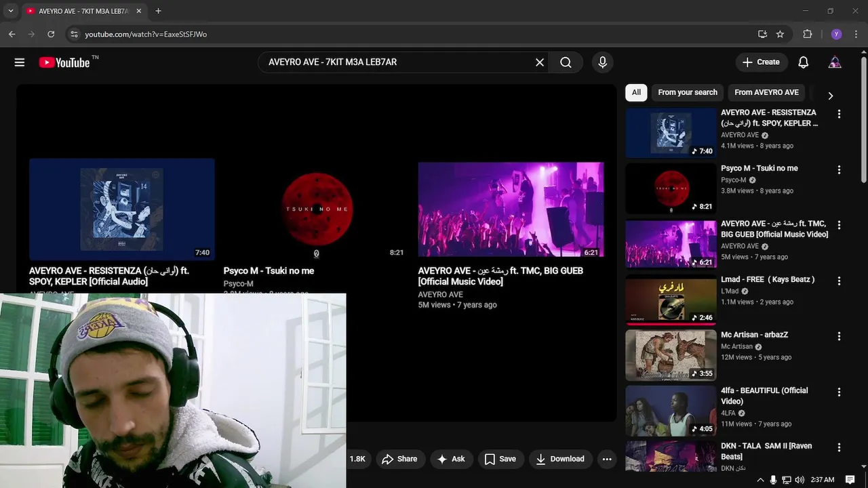Open options for the RESISTENZA sidebar video
This screenshot has height=488, width=868.
coord(839,114)
